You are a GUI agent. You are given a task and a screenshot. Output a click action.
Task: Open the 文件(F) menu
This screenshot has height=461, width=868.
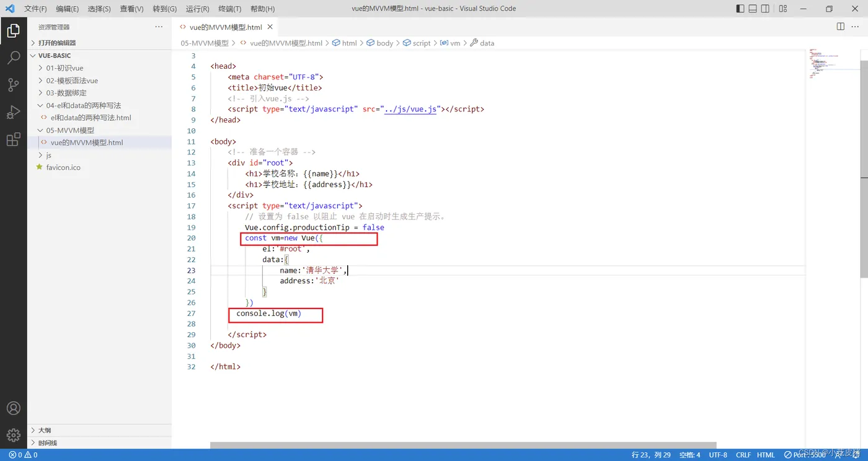[x=35, y=9]
